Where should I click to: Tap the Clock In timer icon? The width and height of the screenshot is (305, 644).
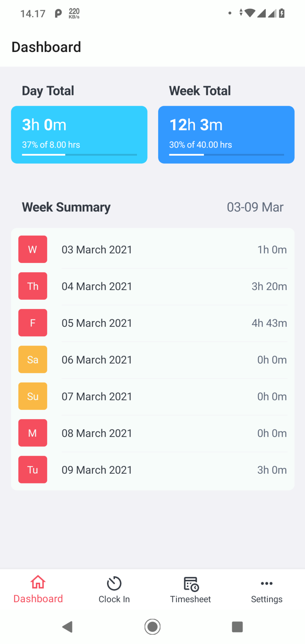pyautogui.click(x=114, y=583)
